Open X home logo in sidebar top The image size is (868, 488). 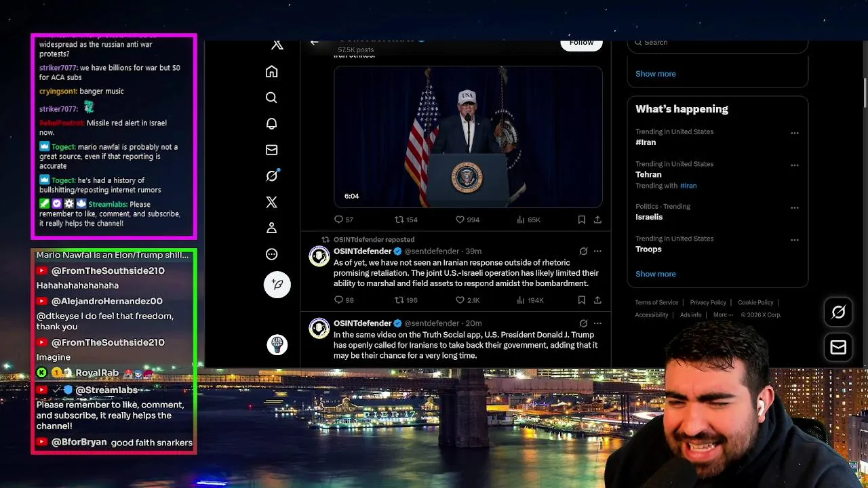point(277,45)
